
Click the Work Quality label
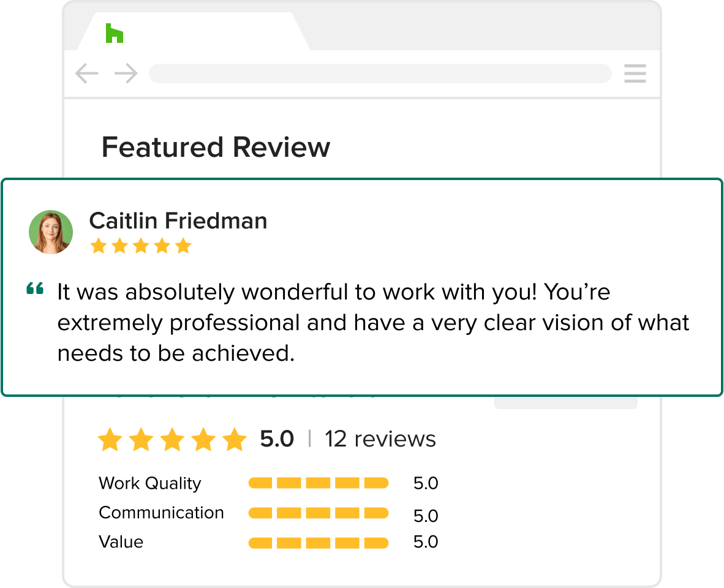(x=150, y=483)
